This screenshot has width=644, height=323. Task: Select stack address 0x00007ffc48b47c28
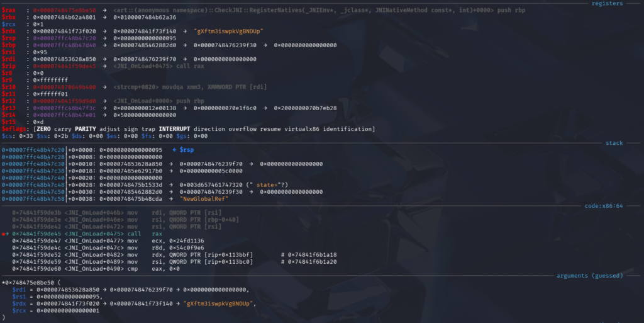coord(33,157)
